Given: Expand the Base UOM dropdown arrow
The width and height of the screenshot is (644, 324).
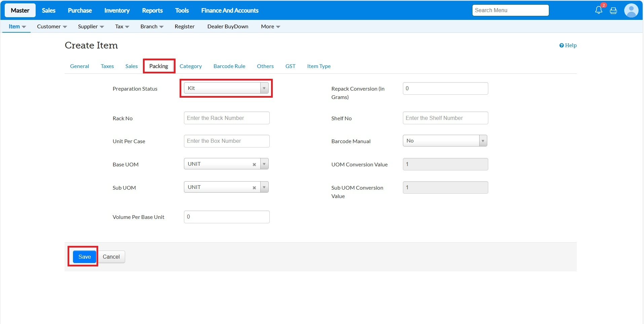Looking at the screenshot, I should tap(264, 164).
